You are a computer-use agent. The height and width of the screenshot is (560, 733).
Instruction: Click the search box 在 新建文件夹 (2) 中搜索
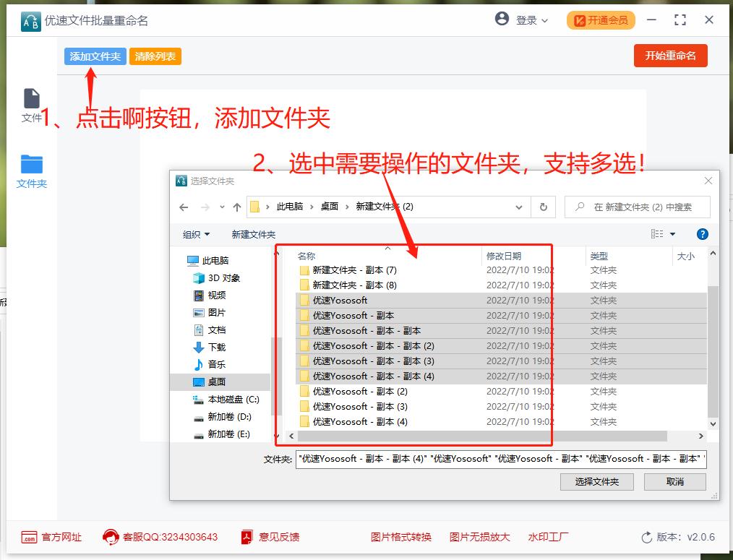[x=638, y=207]
